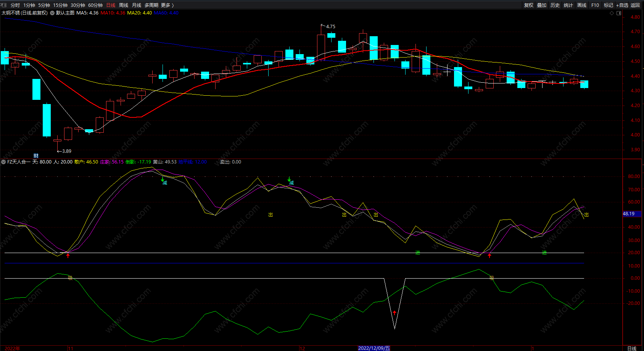
Task: Click the 财 financial marker icon
Action: (36, 155)
